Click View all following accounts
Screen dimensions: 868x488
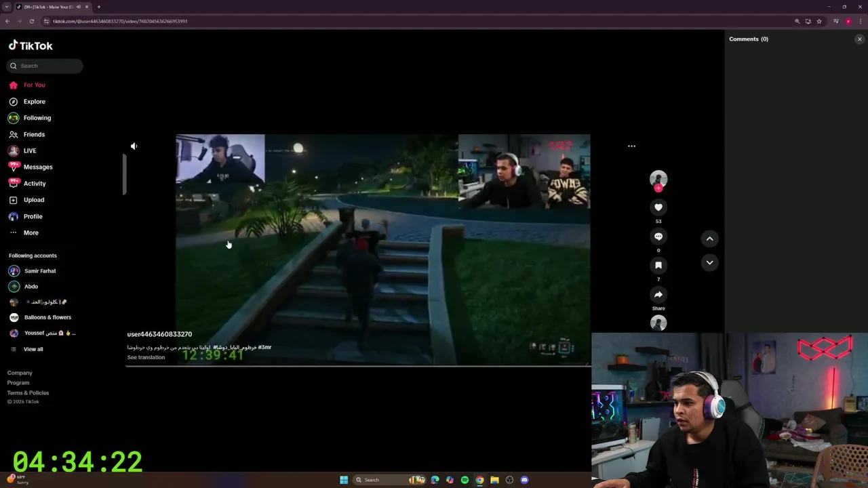[x=27, y=349]
